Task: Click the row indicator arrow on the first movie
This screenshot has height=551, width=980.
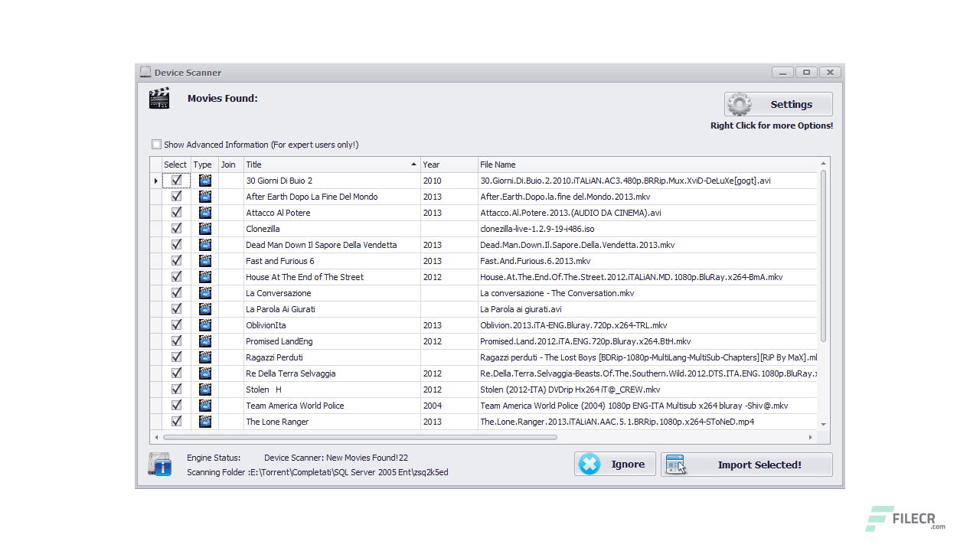Action: coord(155,181)
